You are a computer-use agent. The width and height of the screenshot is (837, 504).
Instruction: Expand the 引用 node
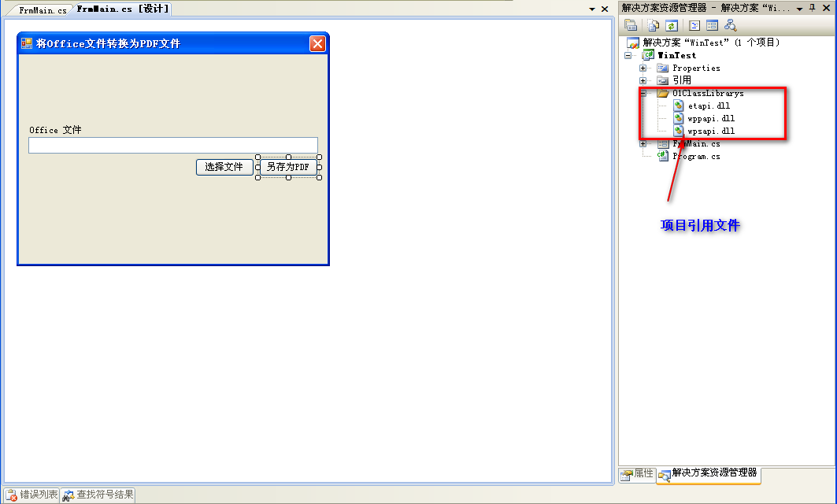[x=643, y=81]
